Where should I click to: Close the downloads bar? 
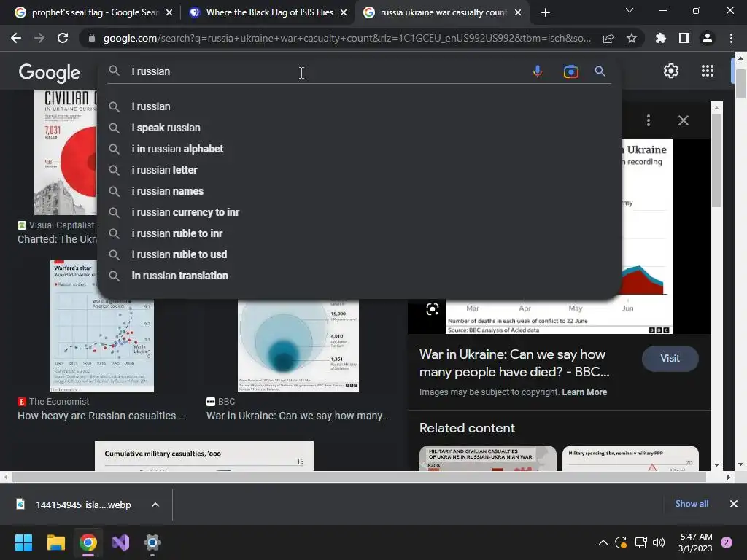[734, 504]
